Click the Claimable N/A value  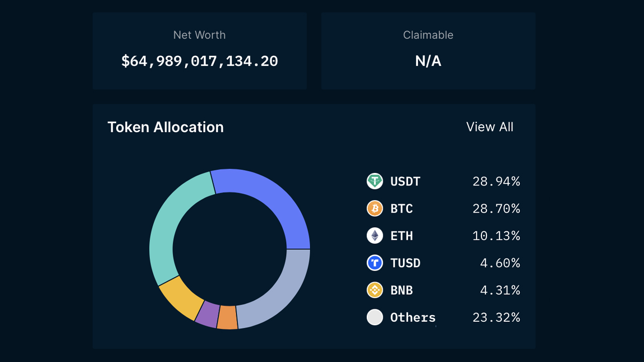click(428, 61)
